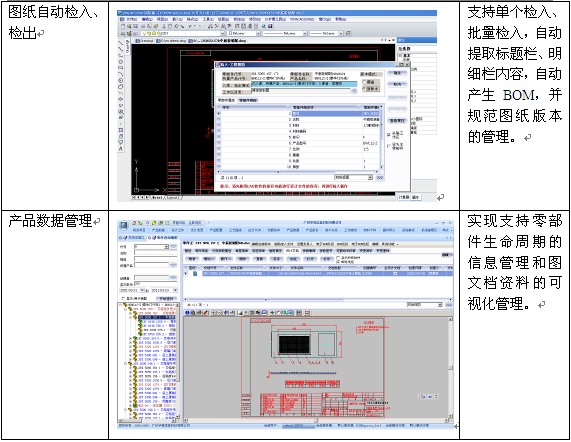
Task: Click the red pencil markup icon in viewer
Action: pos(205,312)
